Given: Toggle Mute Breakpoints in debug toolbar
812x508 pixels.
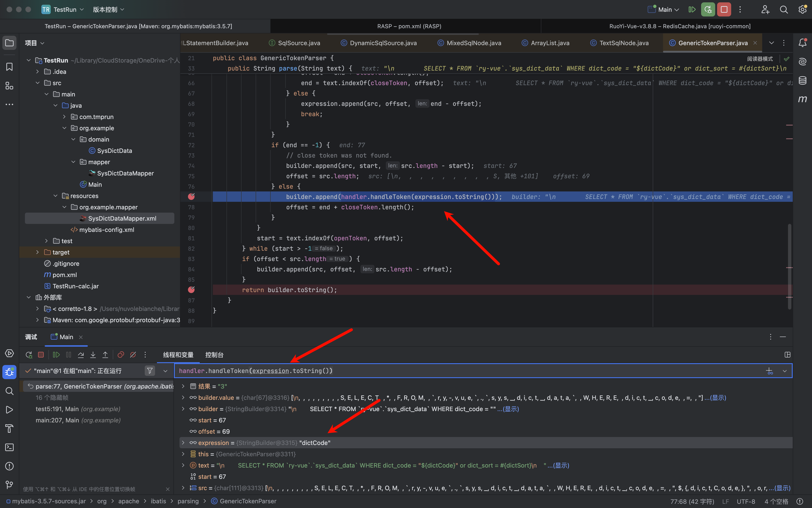Looking at the screenshot, I should click(133, 355).
